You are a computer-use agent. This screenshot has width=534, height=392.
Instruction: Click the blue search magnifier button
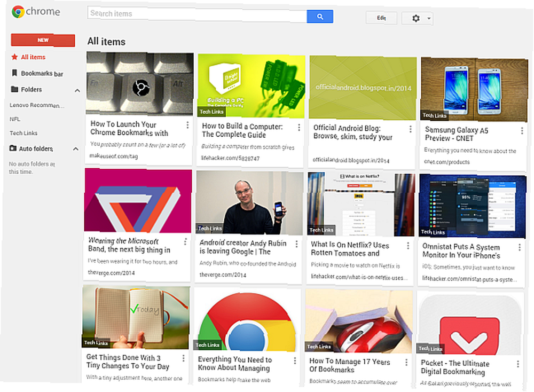pyautogui.click(x=320, y=17)
